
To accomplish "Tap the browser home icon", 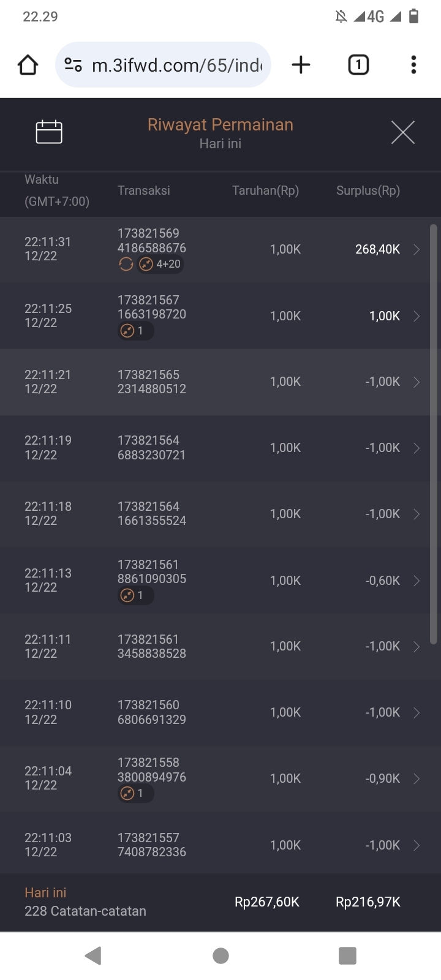I will coord(28,65).
